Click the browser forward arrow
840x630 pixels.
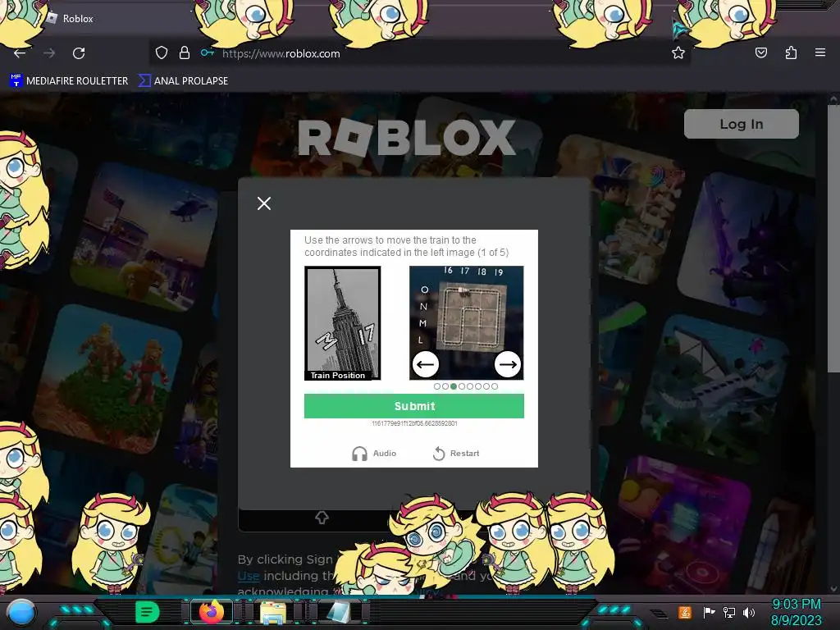click(49, 53)
